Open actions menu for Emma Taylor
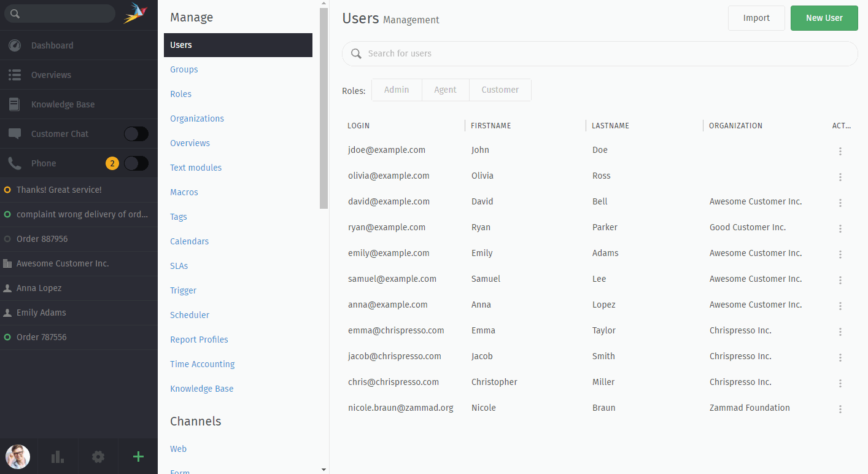Image resolution: width=868 pixels, height=474 pixels. tap(840, 332)
